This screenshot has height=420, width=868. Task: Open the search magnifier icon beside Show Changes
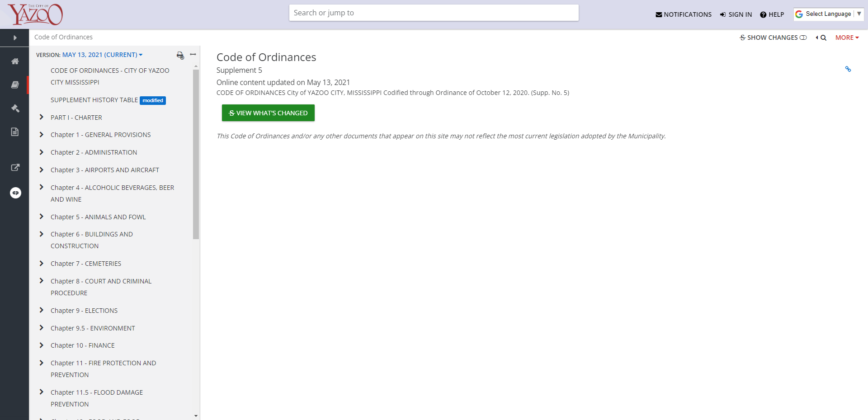[823, 38]
